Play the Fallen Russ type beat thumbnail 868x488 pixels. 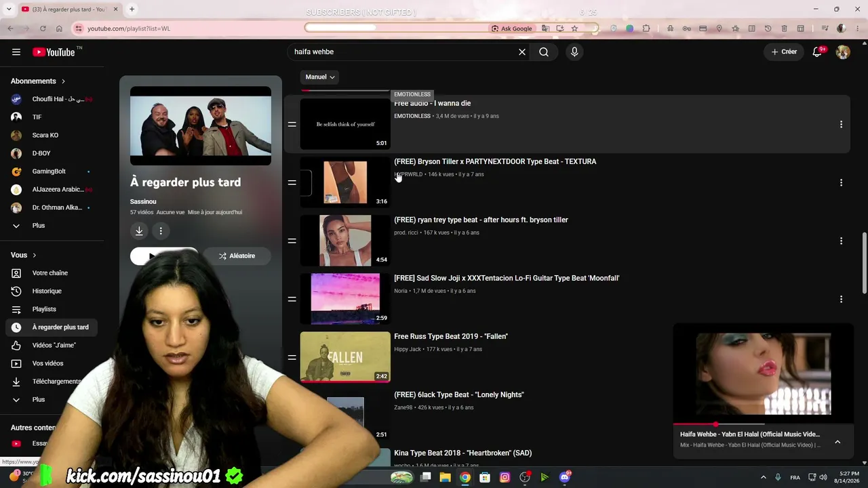(x=345, y=357)
